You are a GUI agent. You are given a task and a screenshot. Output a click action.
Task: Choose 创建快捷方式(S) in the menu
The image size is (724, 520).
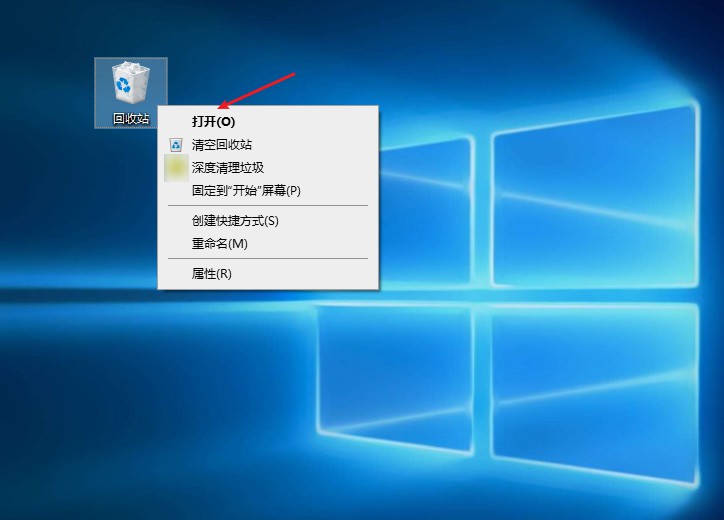[268, 221]
